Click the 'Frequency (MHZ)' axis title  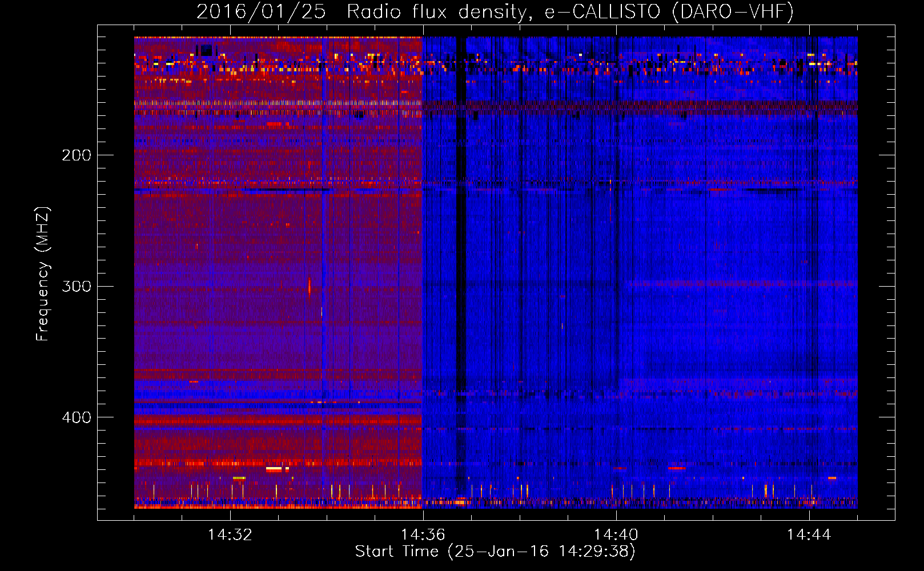pos(43,274)
